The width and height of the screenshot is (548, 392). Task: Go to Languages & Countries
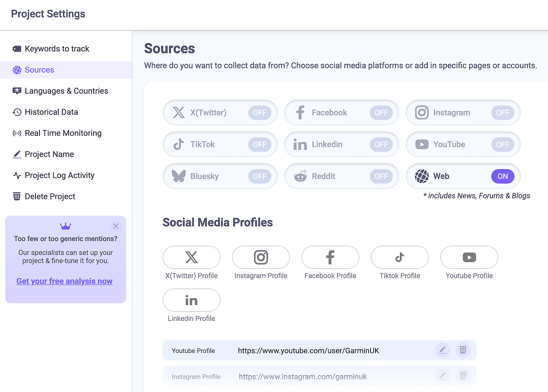pos(66,91)
